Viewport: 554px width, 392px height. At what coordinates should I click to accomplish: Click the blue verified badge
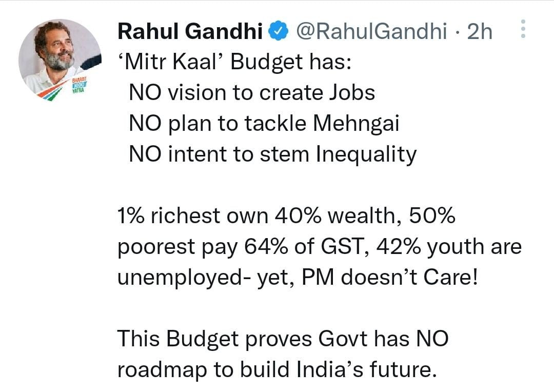point(279,31)
